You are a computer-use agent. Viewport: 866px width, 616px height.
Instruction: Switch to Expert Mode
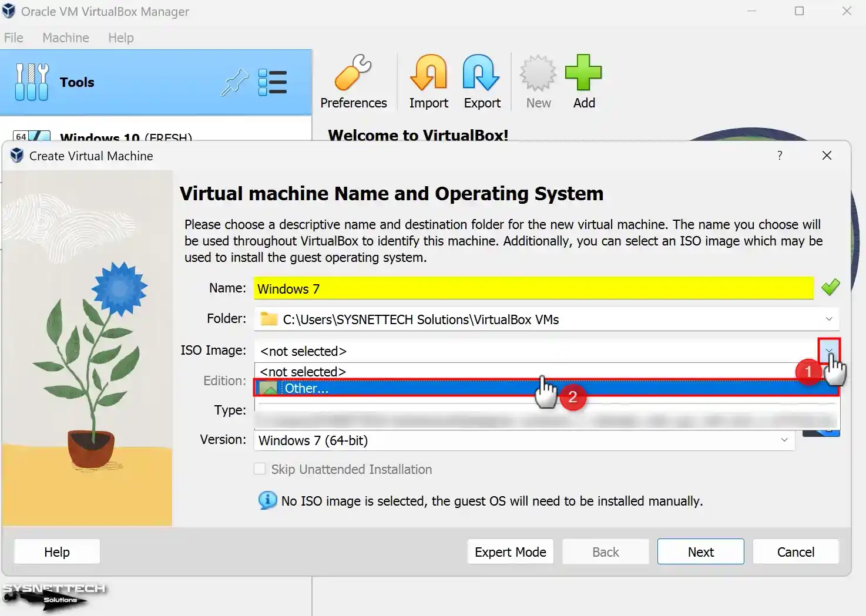[x=511, y=551]
